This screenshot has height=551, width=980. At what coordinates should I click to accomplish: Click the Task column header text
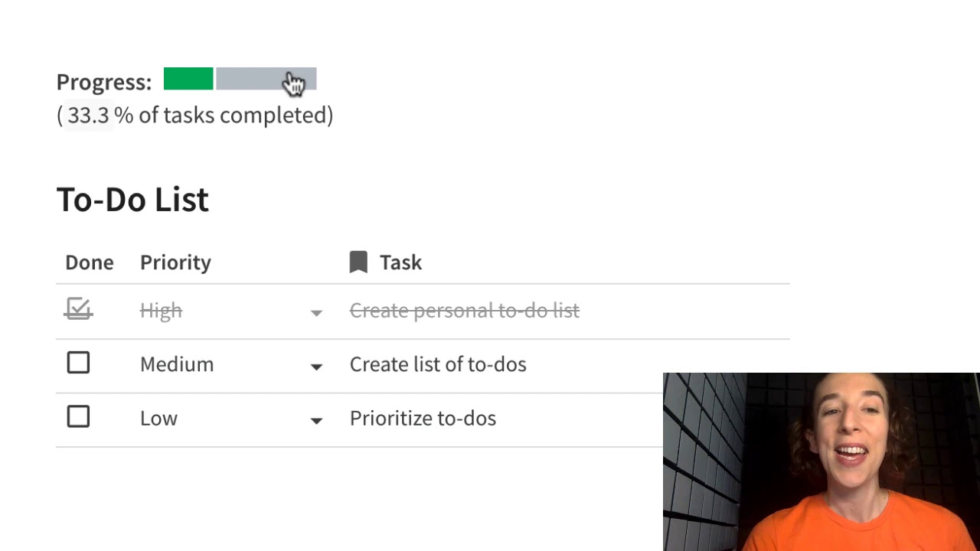point(400,262)
